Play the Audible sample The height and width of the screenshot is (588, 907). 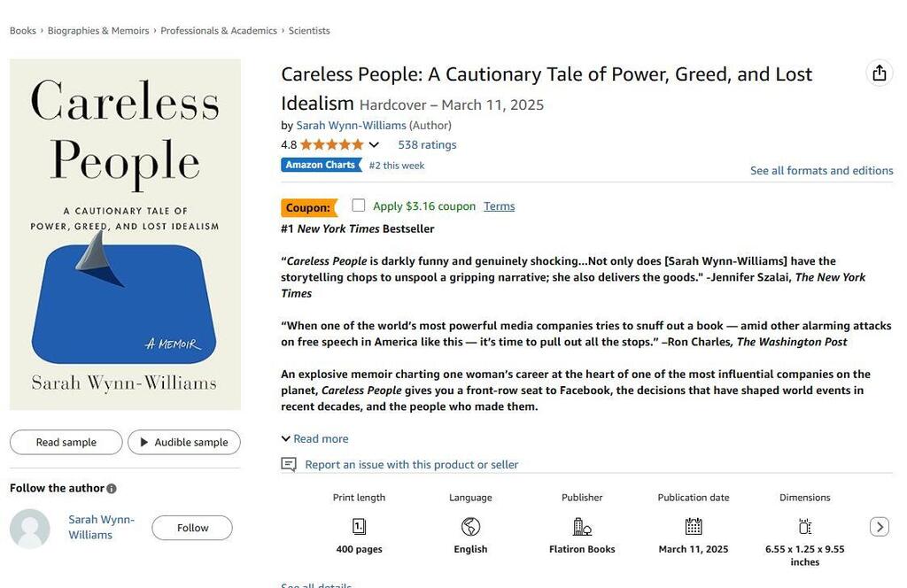(x=184, y=442)
